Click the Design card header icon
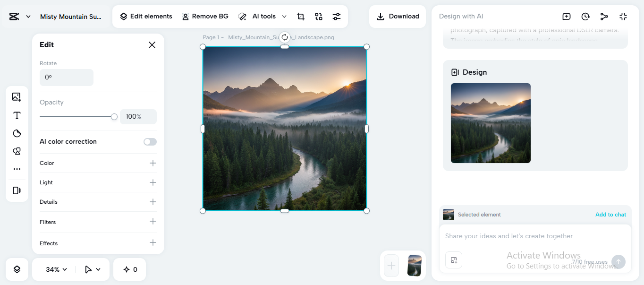 [x=455, y=72]
